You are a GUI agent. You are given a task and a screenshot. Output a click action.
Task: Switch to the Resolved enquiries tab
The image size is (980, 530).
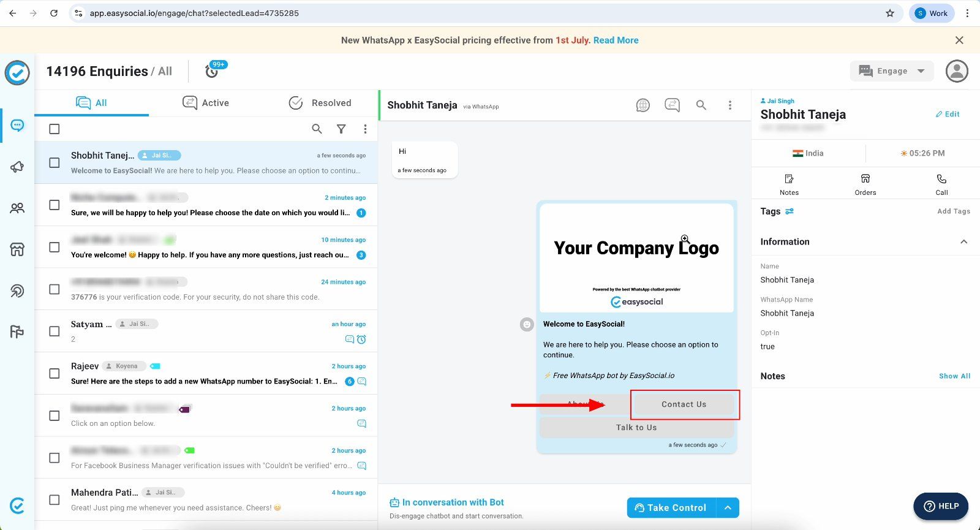tap(320, 103)
